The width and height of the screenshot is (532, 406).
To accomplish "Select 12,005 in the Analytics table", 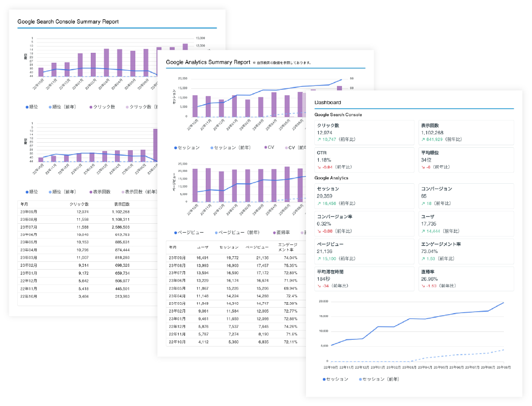I will click(263, 311).
